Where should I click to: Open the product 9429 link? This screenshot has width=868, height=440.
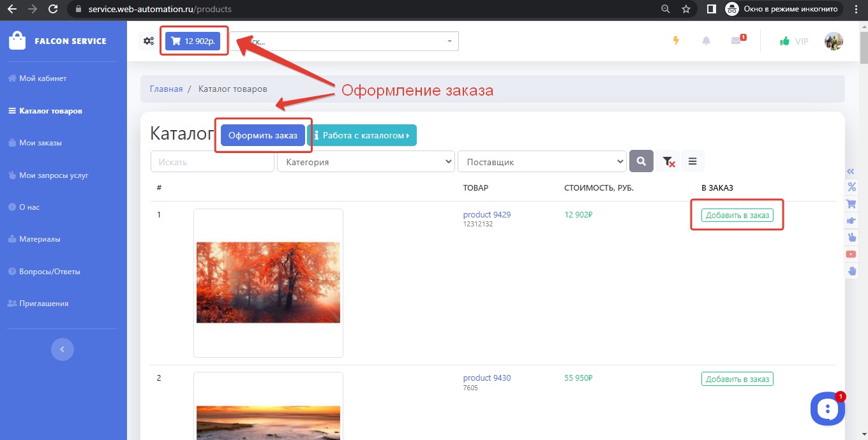click(486, 214)
